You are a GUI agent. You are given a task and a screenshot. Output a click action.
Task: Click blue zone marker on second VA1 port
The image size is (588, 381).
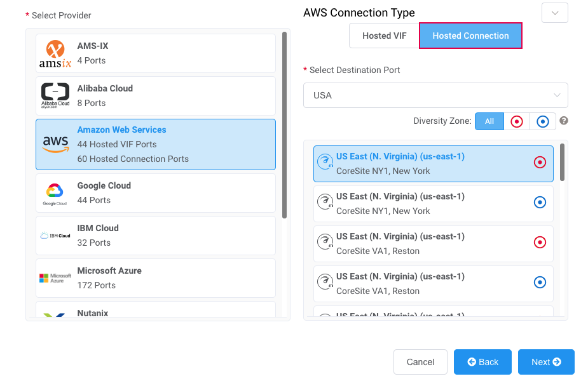tap(540, 283)
